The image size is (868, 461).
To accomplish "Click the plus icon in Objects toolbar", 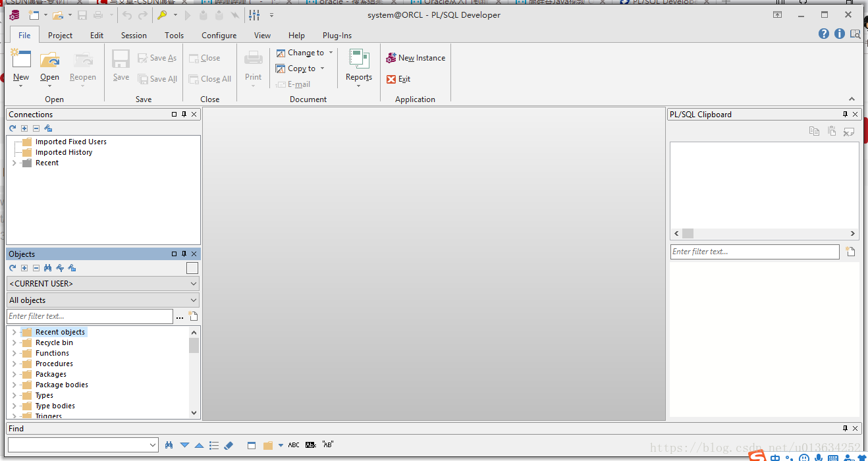I will click(x=24, y=268).
